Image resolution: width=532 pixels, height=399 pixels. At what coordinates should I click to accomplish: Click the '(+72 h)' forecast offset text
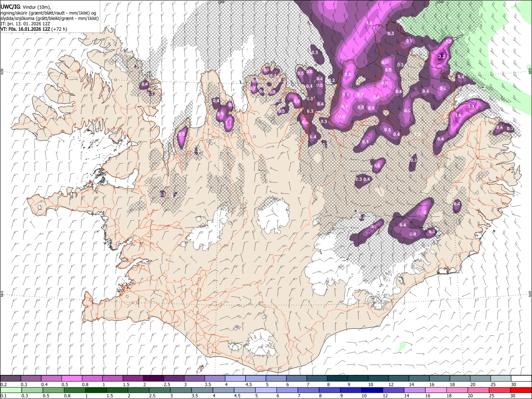[59, 29]
